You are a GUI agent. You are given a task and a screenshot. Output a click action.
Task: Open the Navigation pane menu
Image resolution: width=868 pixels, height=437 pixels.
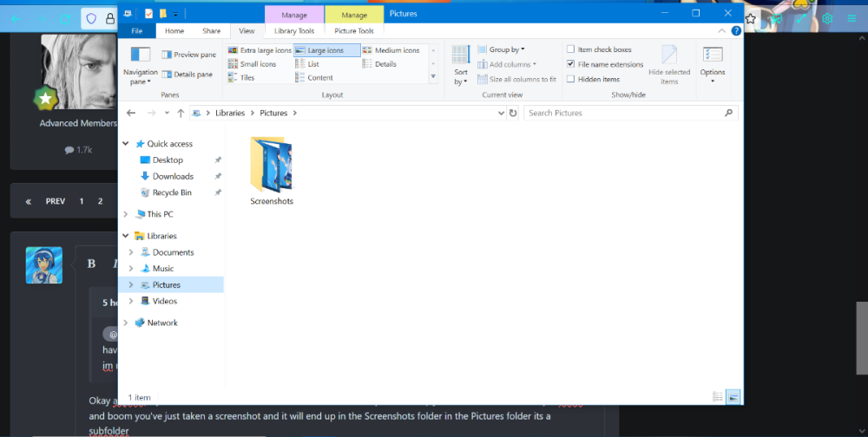[x=140, y=65]
